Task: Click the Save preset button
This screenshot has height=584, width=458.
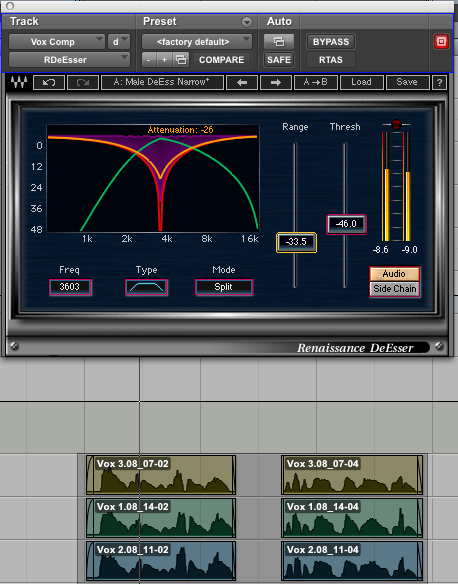Action: [x=407, y=82]
